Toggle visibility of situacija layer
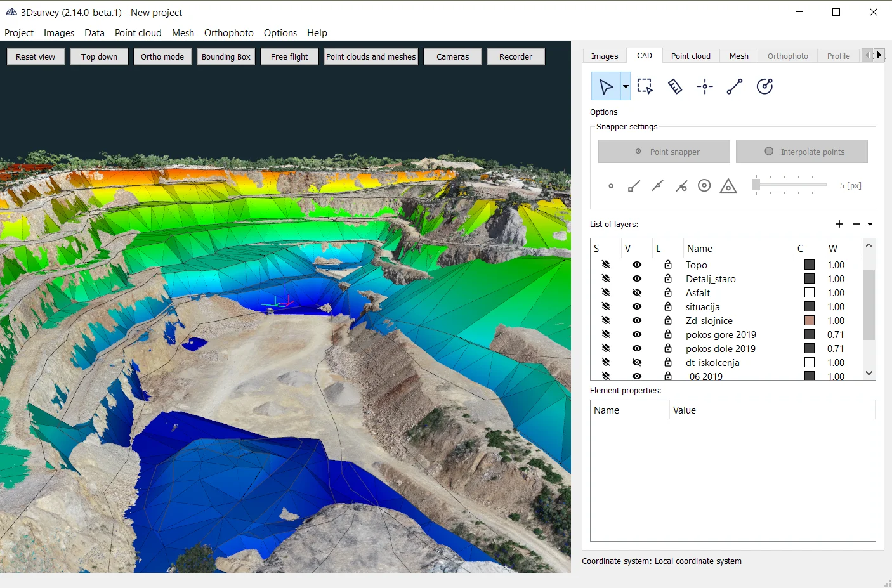The width and height of the screenshot is (892, 588). [x=637, y=307]
